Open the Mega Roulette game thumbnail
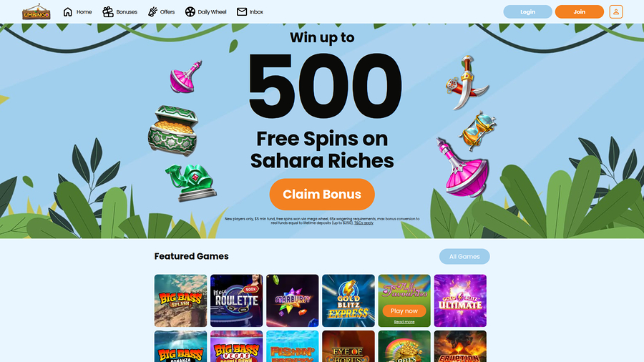The width and height of the screenshot is (644, 362). (237, 301)
